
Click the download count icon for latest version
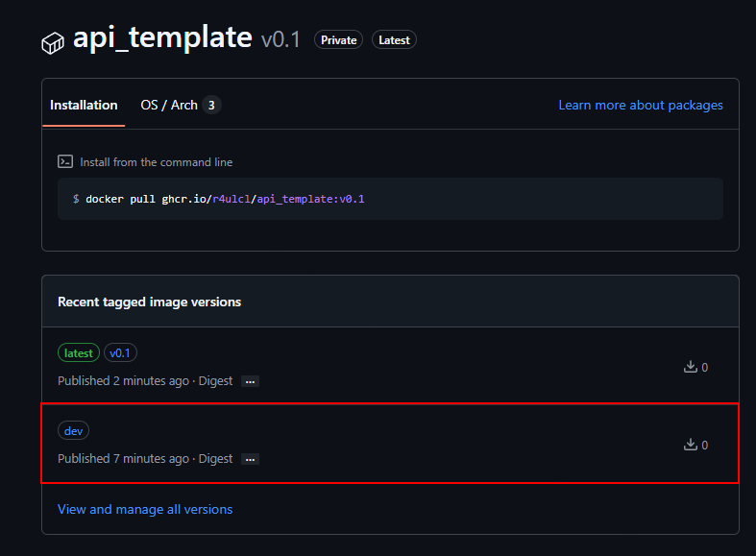(690, 367)
